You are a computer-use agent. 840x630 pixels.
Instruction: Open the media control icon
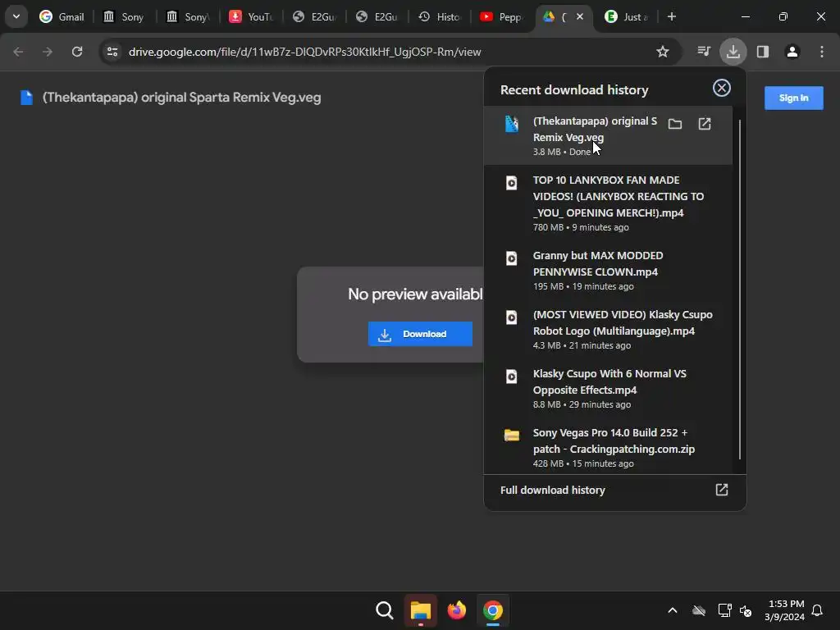[x=704, y=52]
